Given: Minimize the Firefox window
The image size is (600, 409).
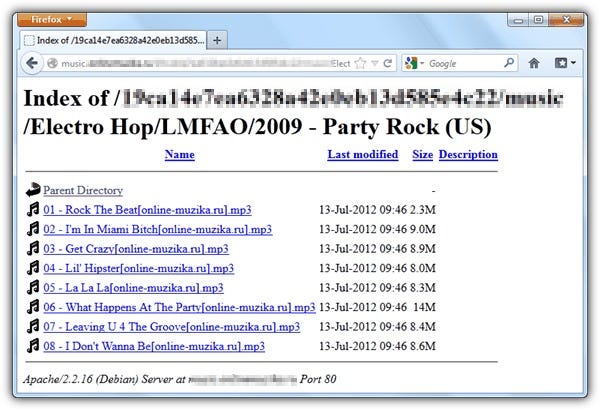Looking at the screenshot, I should pos(518,20).
